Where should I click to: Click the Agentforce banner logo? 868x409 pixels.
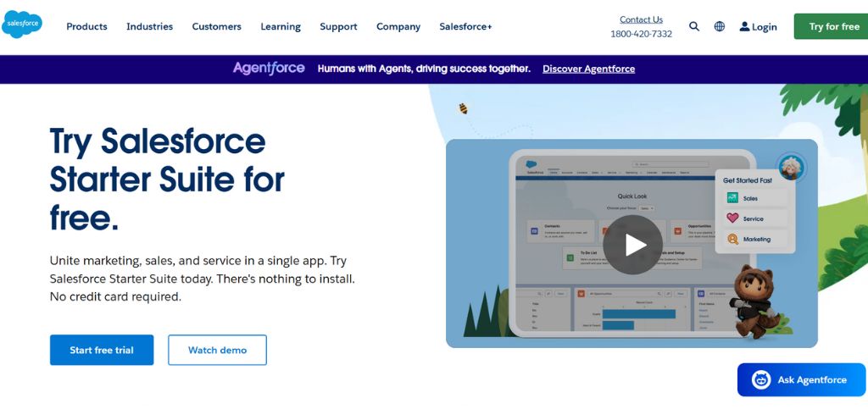coord(269,69)
